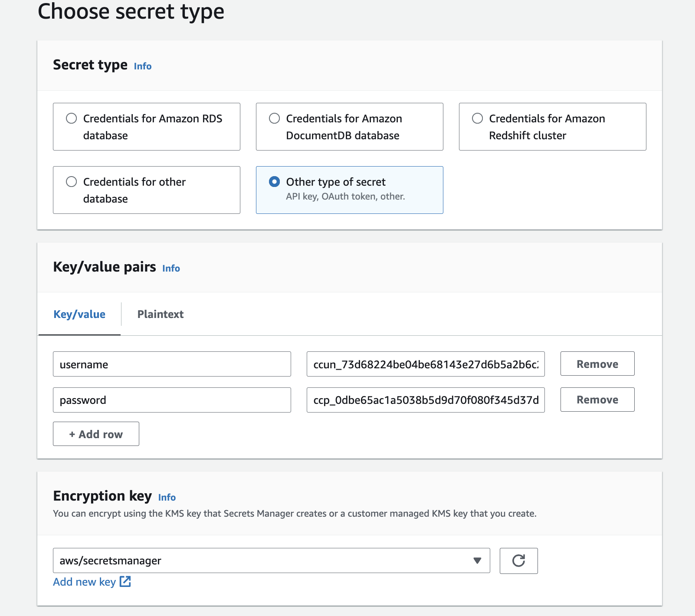
Task: Click the password value field starting with ccp_
Action: pyautogui.click(x=425, y=400)
